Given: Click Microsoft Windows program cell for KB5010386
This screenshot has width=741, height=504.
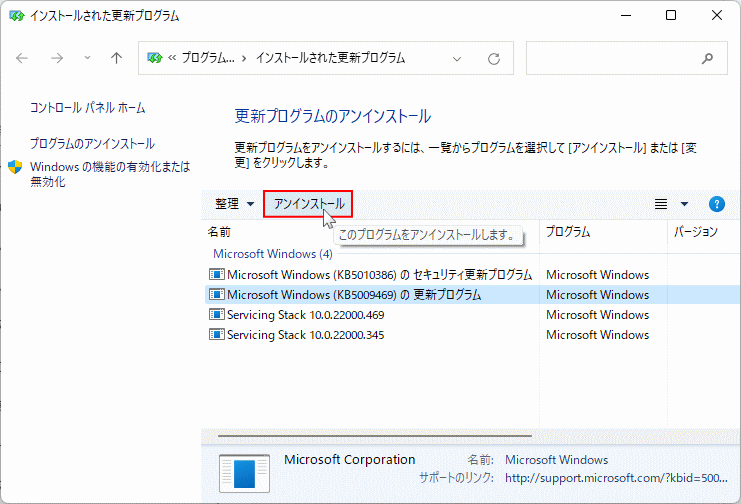Looking at the screenshot, I should [x=597, y=275].
